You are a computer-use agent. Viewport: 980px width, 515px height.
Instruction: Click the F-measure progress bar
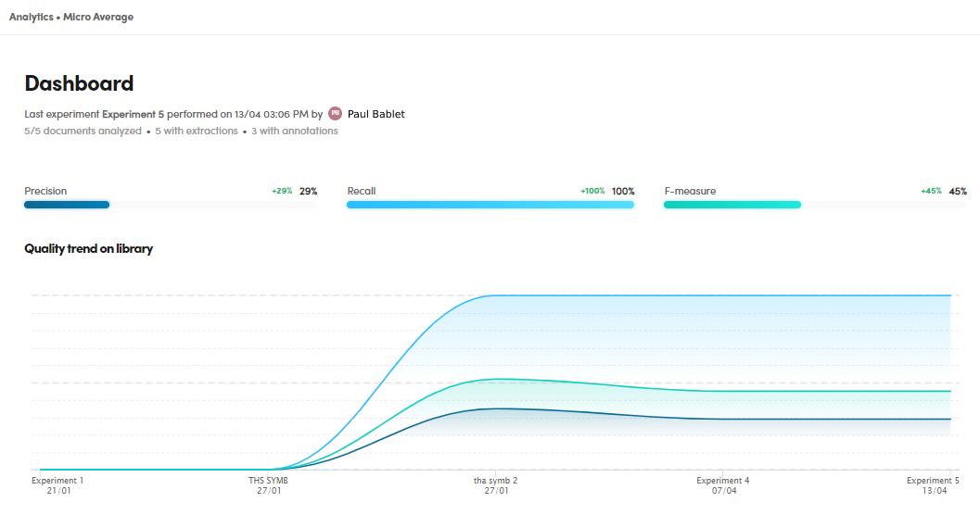[x=814, y=205]
